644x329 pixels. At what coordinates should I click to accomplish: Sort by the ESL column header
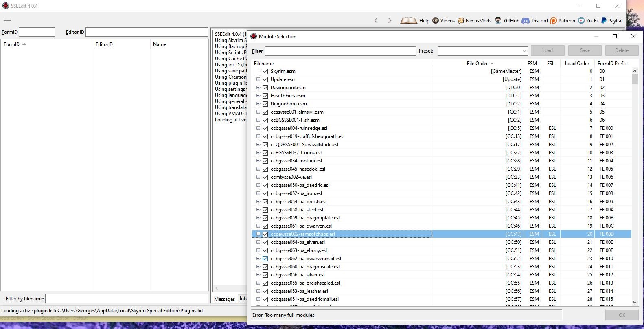coord(551,64)
